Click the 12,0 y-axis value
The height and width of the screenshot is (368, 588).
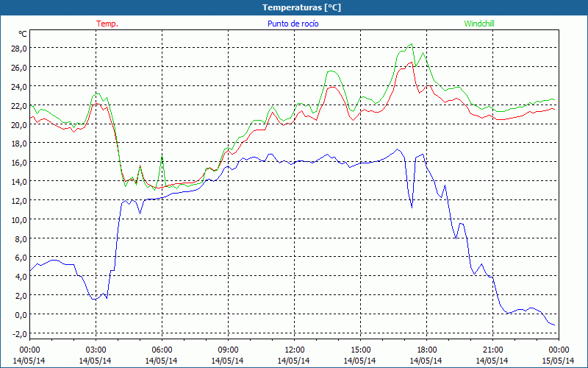point(19,200)
